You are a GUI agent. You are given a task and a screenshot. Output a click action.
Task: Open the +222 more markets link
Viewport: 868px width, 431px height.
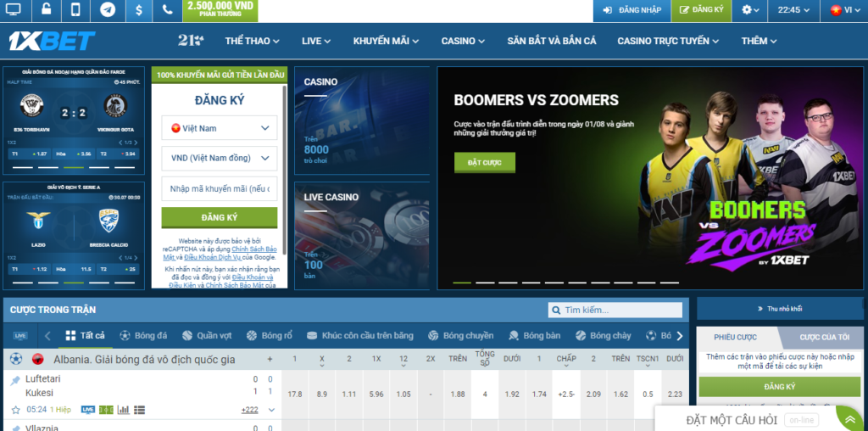pyautogui.click(x=250, y=410)
